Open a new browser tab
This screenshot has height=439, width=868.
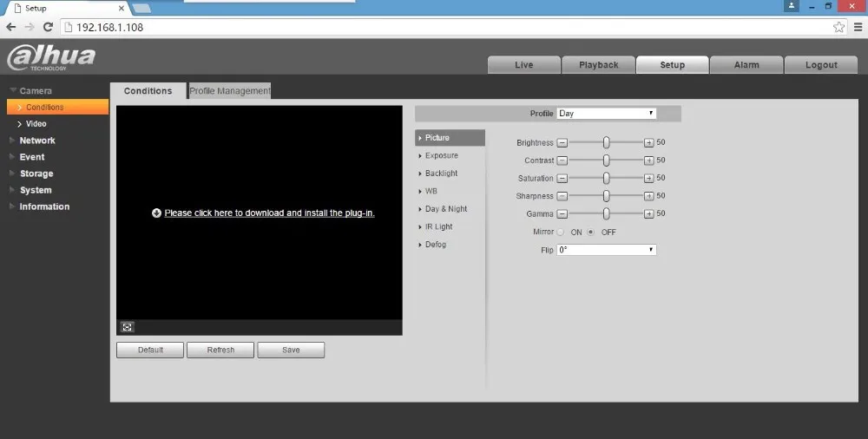coord(141,9)
